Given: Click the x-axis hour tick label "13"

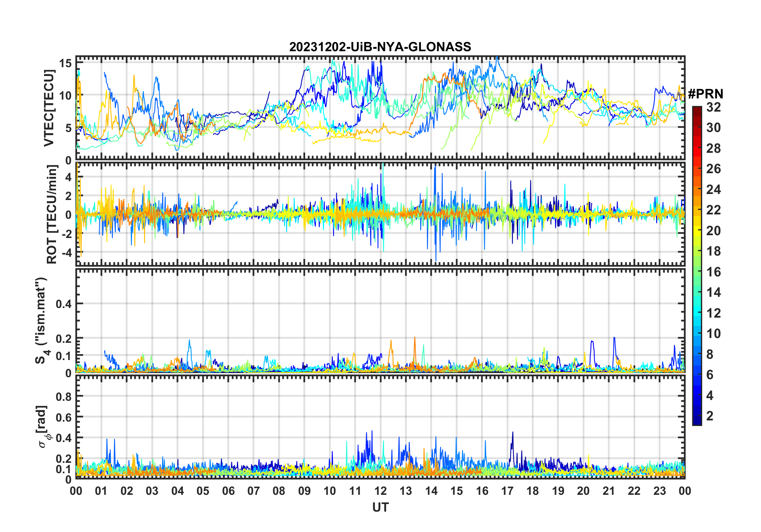Looking at the screenshot, I should pyautogui.click(x=406, y=491).
